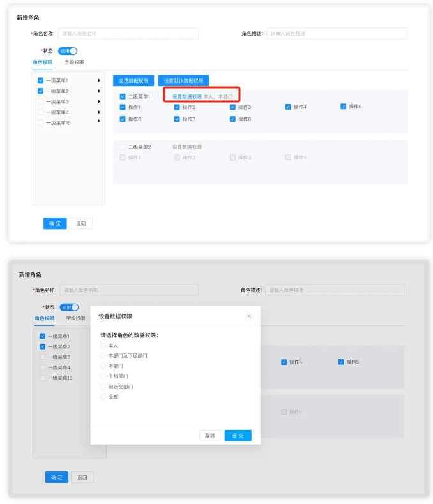Uncheck the 一级菜单2 checkbox in the undimmed form
This screenshot has width=433, height=504.
pos(40,91)
